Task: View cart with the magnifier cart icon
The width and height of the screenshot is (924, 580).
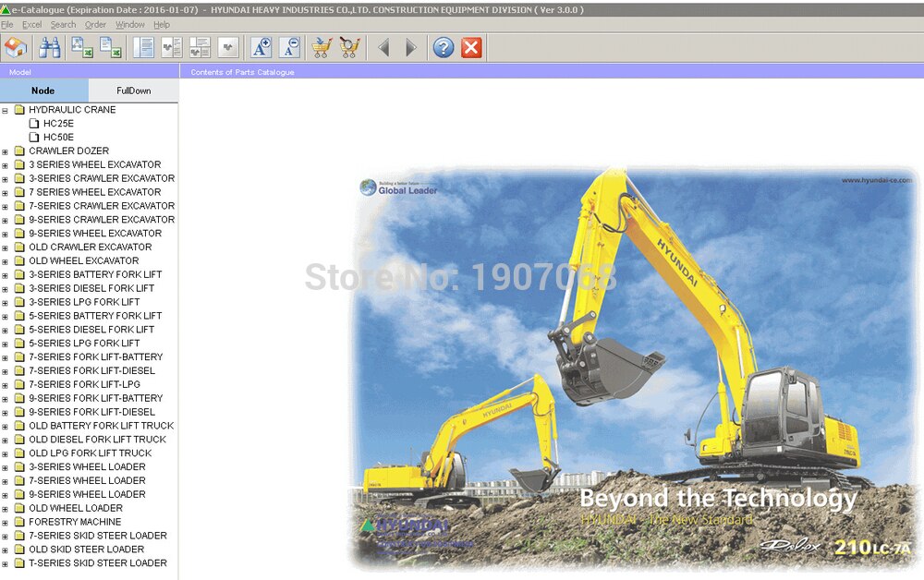Action: click(350, 48)
